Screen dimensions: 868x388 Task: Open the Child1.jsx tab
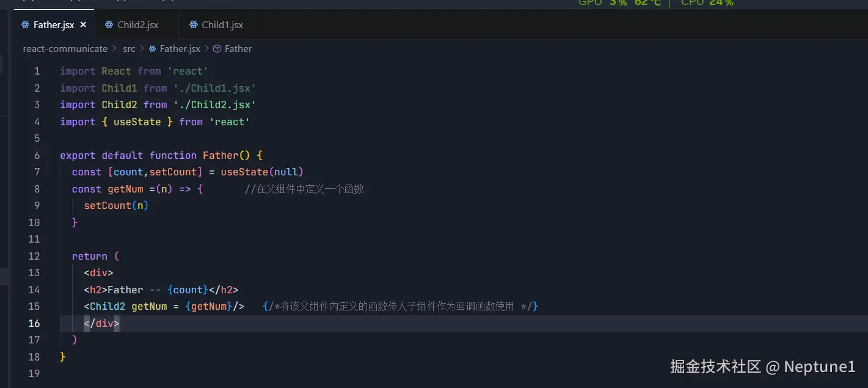[x=222, y=25]
